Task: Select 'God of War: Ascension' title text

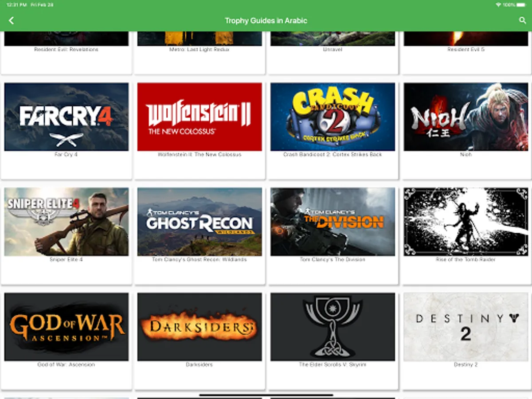Action: [x=66, y=364]
